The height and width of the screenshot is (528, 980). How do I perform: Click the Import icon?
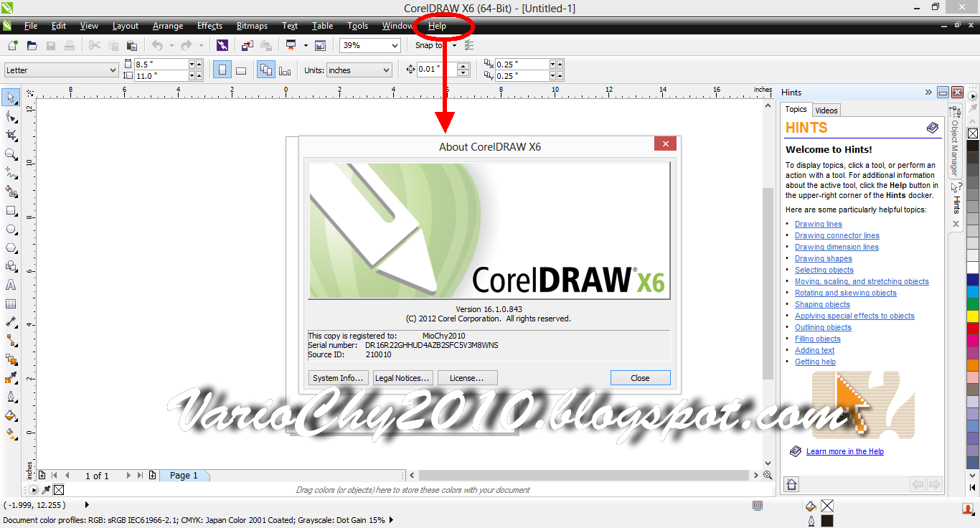247,45
